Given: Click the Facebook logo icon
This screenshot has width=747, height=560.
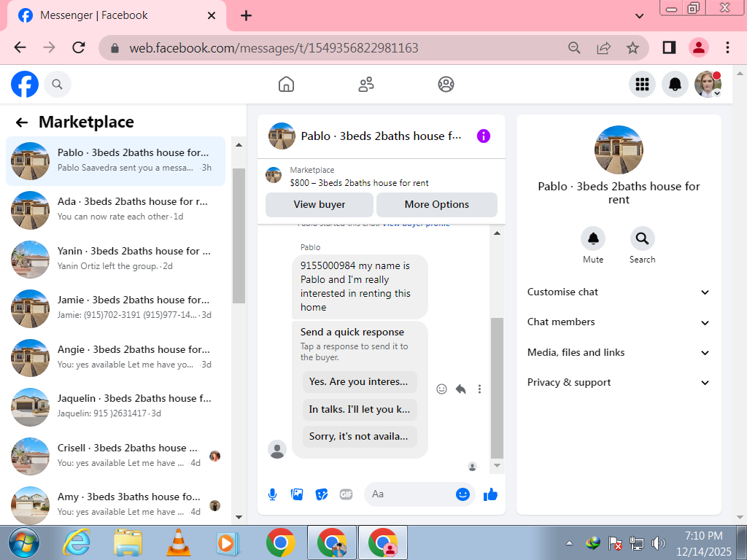Looking at the screenshot, I should coord(25,85).
